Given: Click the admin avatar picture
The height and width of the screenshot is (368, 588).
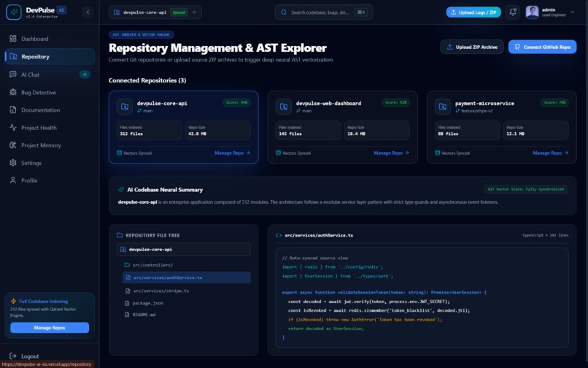Looking at the screenshot, I should (x=532, y=12).
